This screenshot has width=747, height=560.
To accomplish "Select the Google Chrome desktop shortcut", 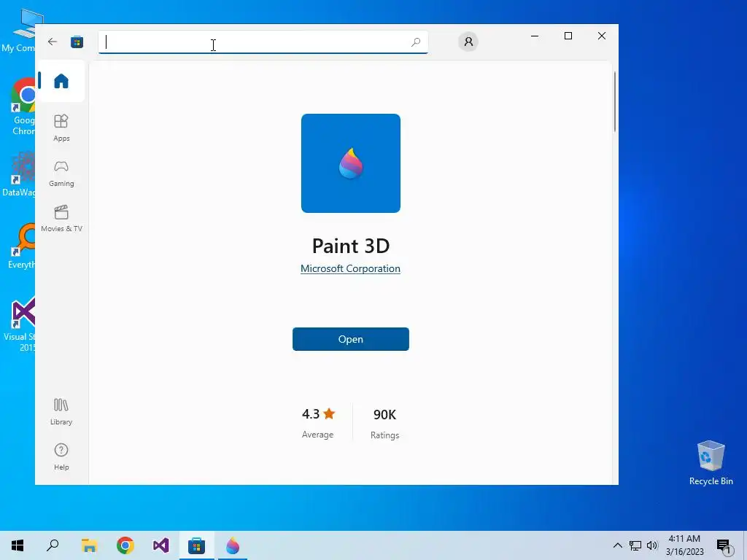I will click(23, 106).
